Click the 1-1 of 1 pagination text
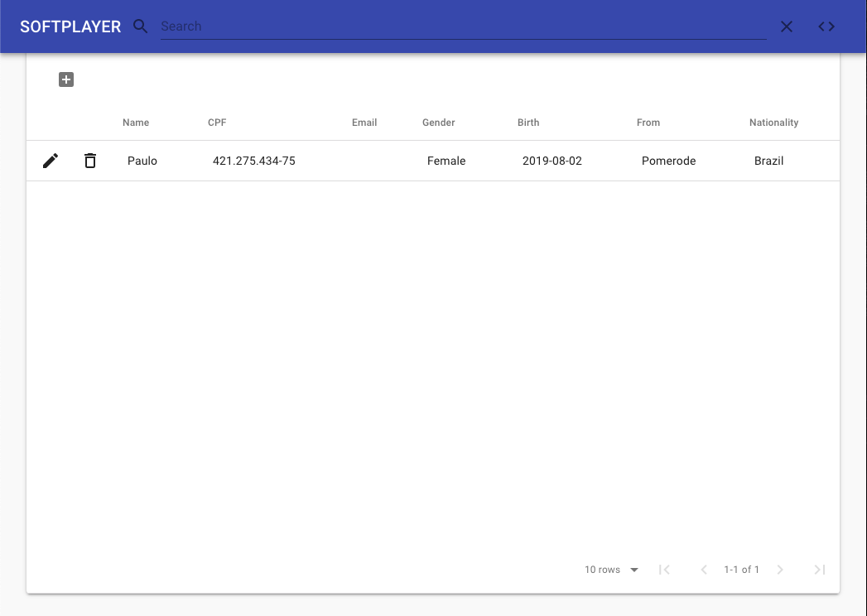 [741, 570]
